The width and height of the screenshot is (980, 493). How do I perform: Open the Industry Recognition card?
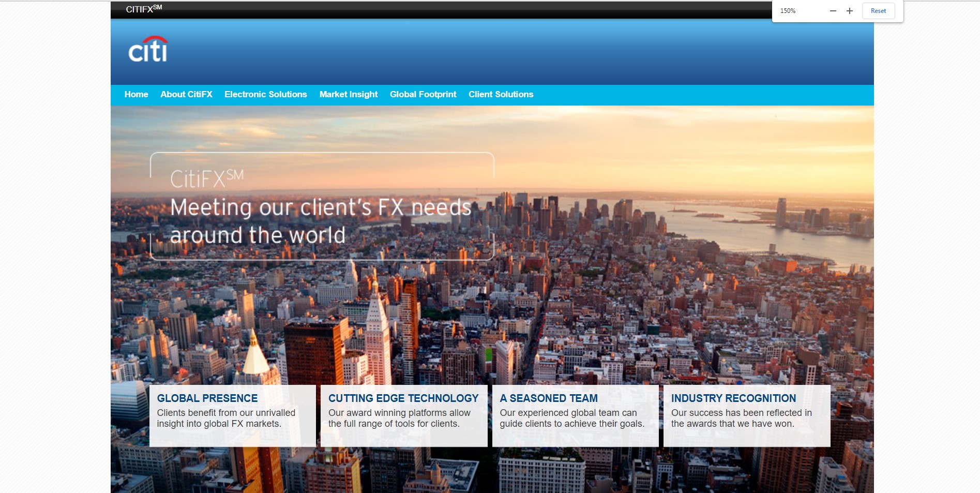747,415
